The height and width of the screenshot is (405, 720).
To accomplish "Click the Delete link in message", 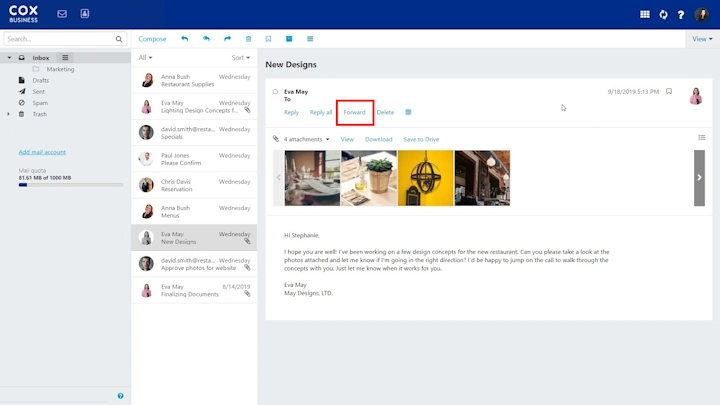I will coord(385,112).
